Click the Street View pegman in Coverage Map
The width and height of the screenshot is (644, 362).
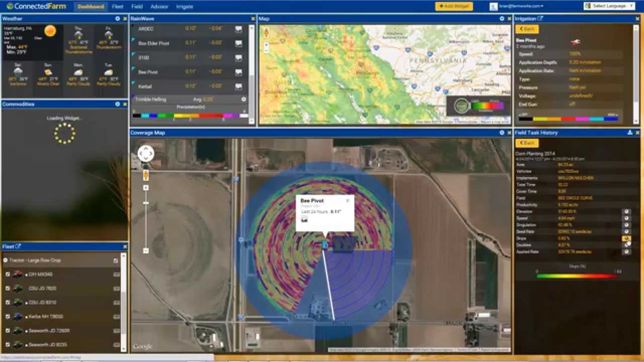146,175
